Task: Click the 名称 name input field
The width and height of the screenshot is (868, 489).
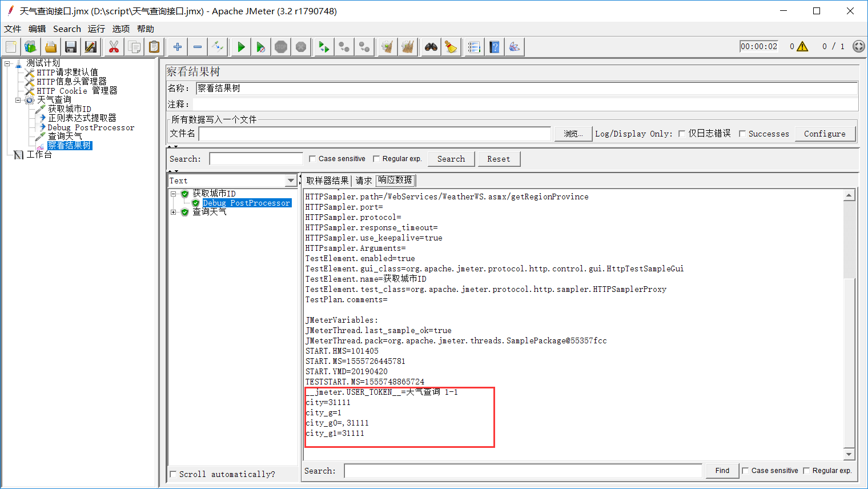Action: click(527, 88)
